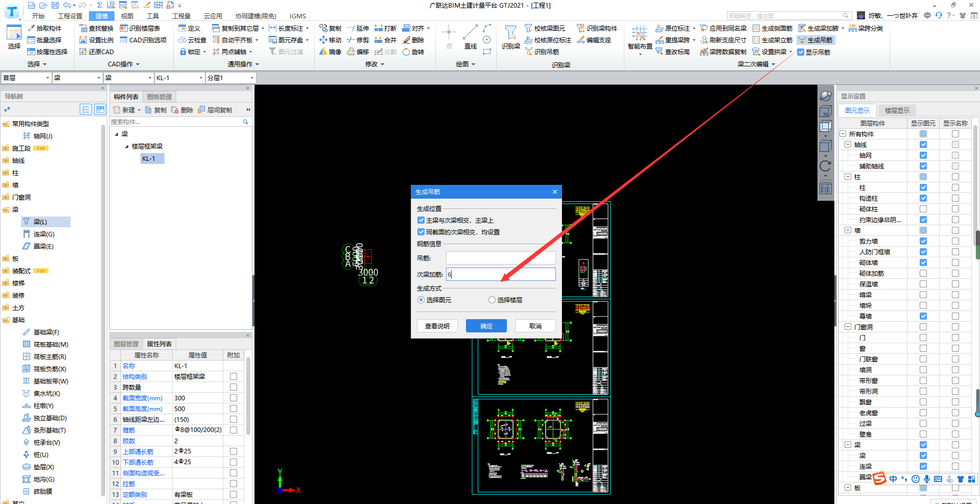Image resolution: width=980 pixels, height=504 pixels.
Task: Click the 吊筋 input field
Action: pyautogui.click(x=501, y=258)
